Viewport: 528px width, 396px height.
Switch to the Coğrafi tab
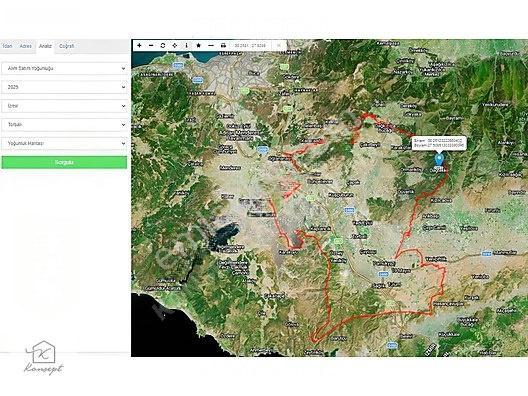66,46
